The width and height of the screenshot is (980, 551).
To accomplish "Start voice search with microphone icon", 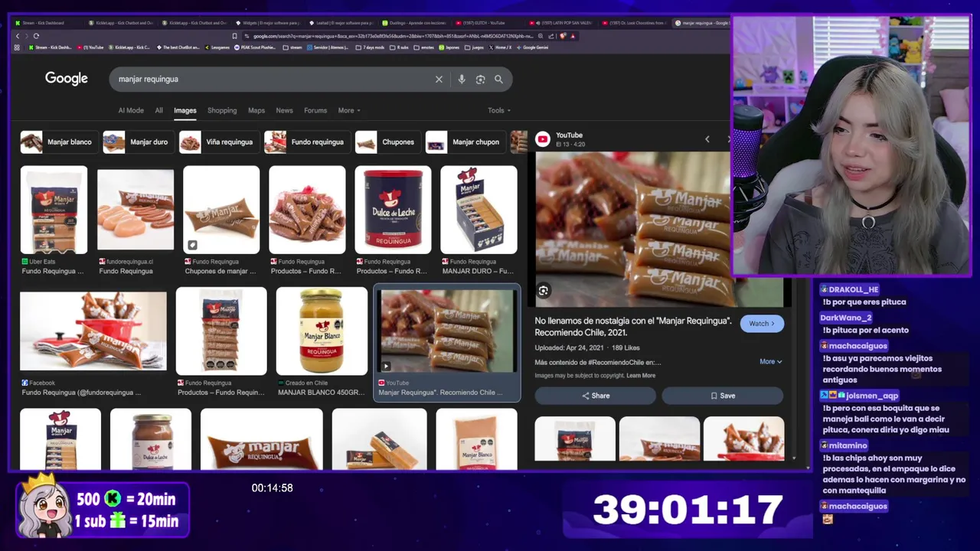I will [461, 79].
